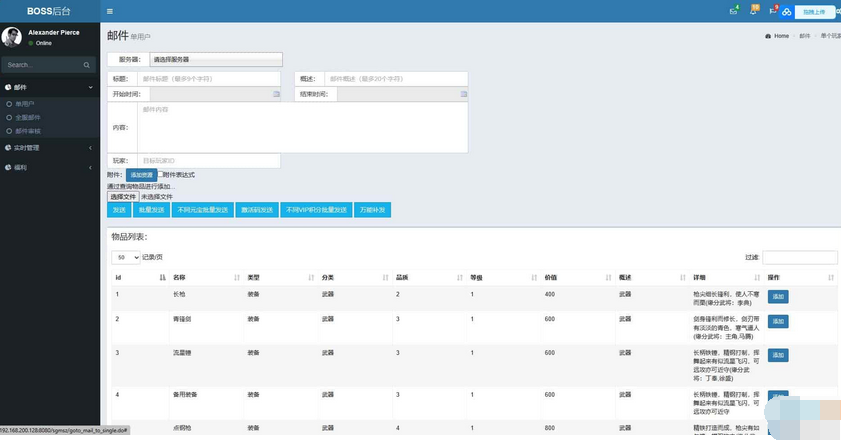The width and height of the screenshot is (841, 443).
Task: Click into the 过滤 filter input box
Action: 800,257
